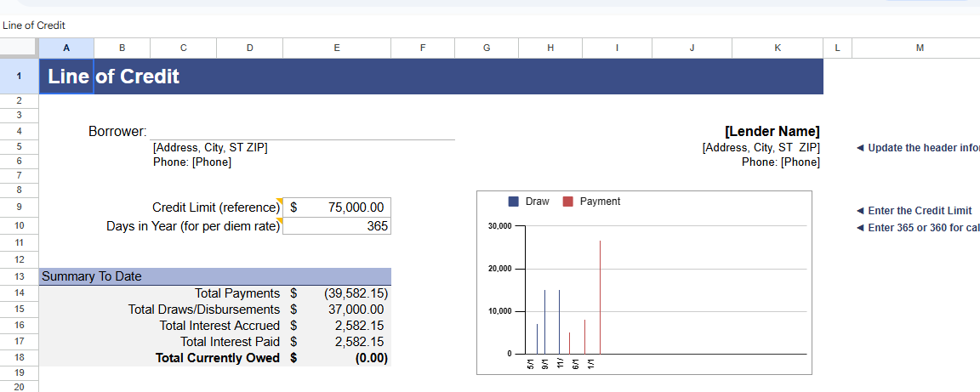Select column G header
980x392 pixels.
(487, 48)
